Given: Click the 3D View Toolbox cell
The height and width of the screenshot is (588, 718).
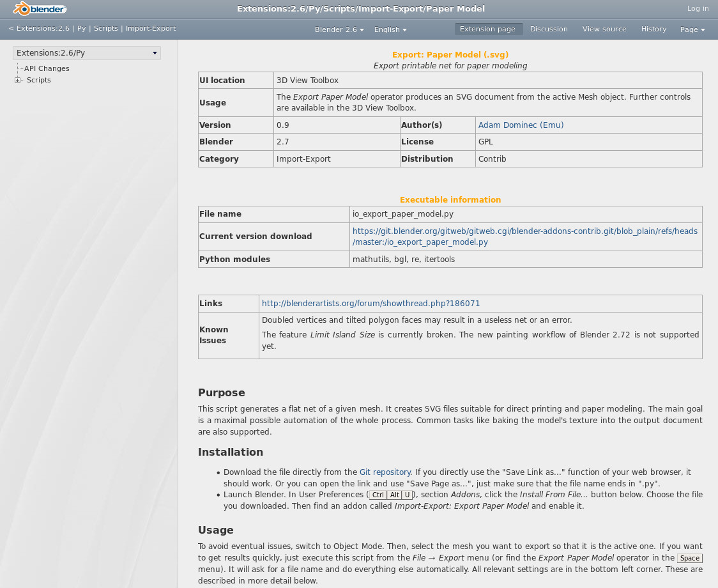Looking at the screenshot, I should 487,80.
